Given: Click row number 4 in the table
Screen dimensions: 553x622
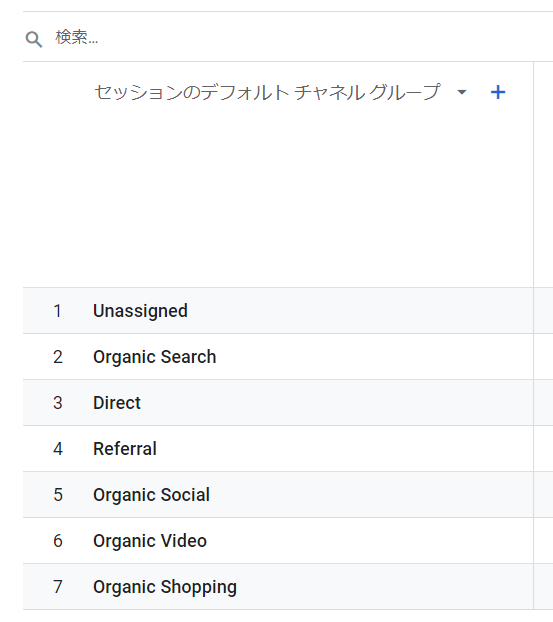Looking at the screenshot, I should click(58, 449).
